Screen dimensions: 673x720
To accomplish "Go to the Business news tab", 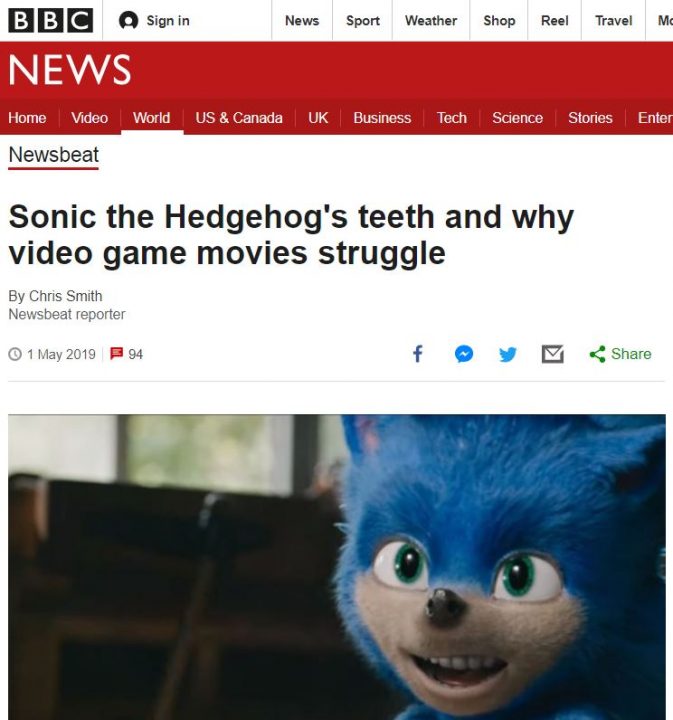I will 382,118.
